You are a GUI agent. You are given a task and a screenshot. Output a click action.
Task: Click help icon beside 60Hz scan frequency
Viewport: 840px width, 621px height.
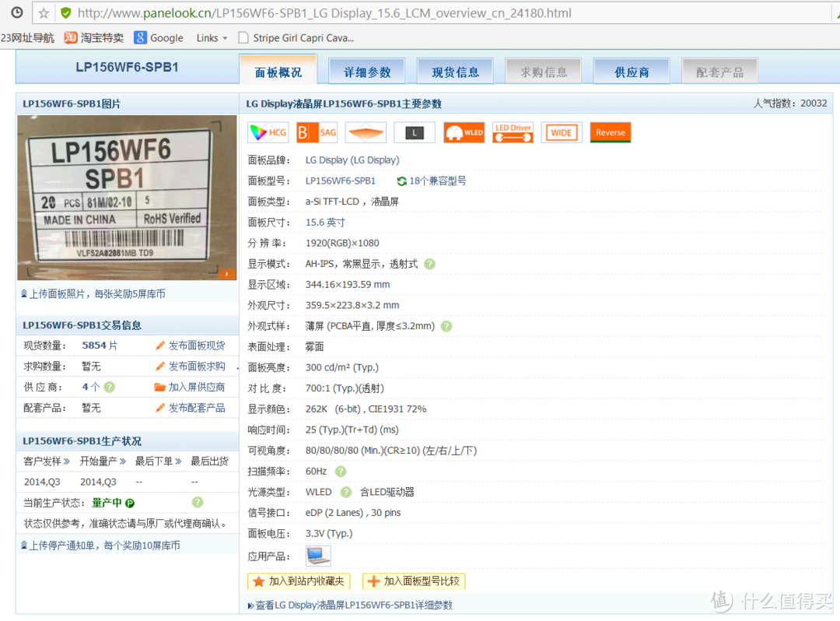click(x=340, y=471)
